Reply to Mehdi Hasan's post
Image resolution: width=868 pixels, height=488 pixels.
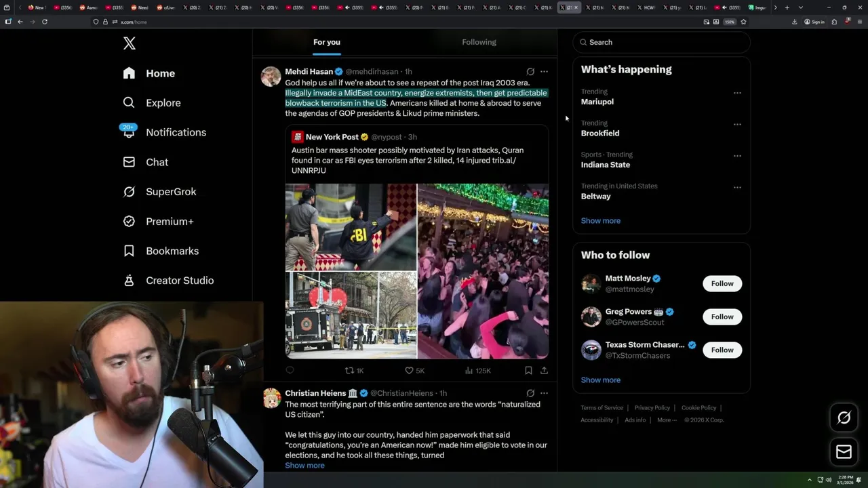(290, 371)
